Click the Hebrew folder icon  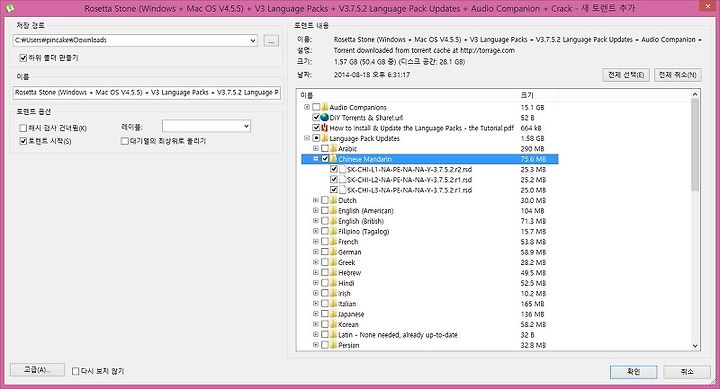[x=333, y=272]
